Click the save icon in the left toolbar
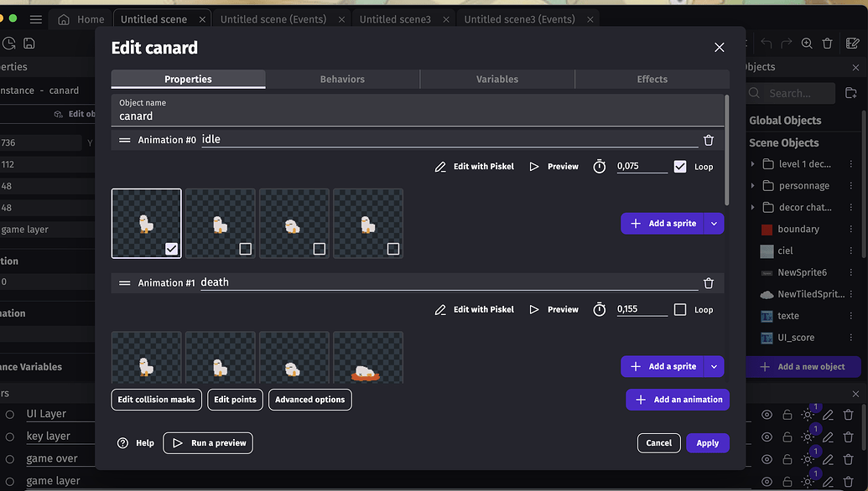The image size is (868, 491). pyautogui.click(x=29, y=43)
